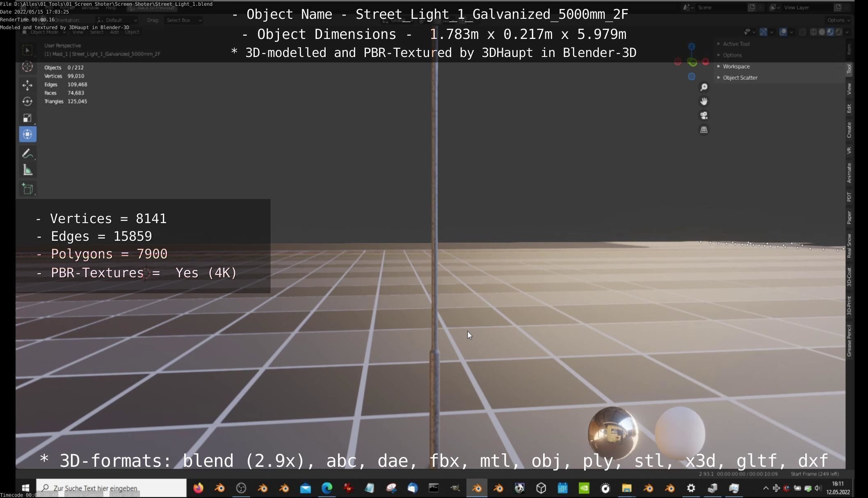
Task: Show hidden system tray icons chevron
Action: (x=765, y=488)
